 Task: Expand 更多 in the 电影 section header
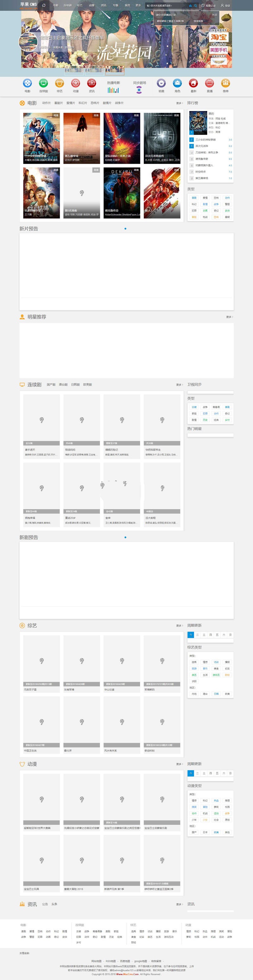click(x=180, y=103)
